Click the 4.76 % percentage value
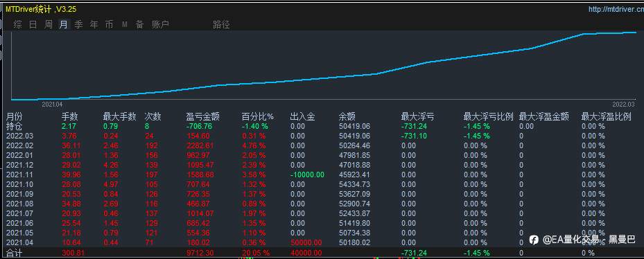The height and width of the screenshot is (259, 644). pos(254,145)
